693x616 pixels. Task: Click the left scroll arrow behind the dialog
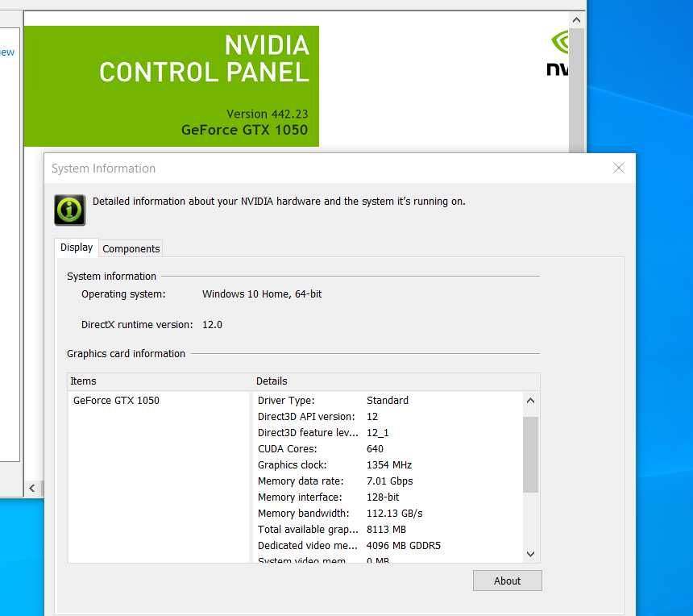click(31, 488)
